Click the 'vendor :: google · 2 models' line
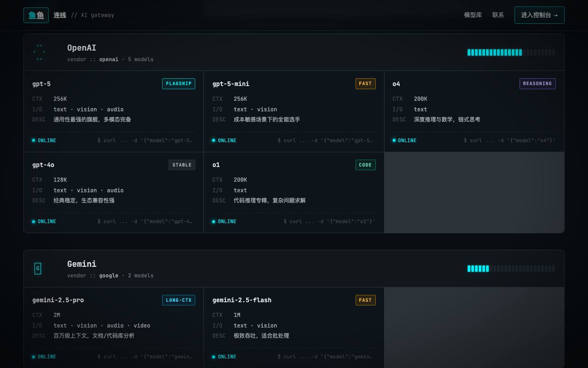 pyautogui.click(x=110, y=276)
